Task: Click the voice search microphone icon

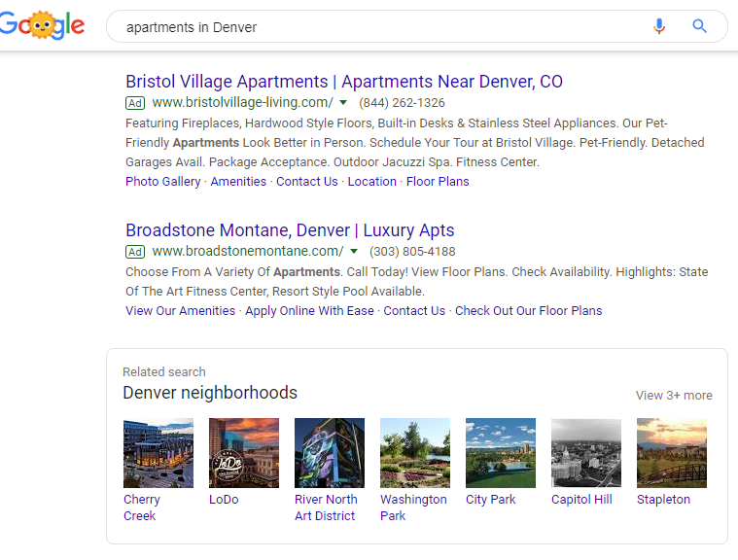Action: [659, 26]
